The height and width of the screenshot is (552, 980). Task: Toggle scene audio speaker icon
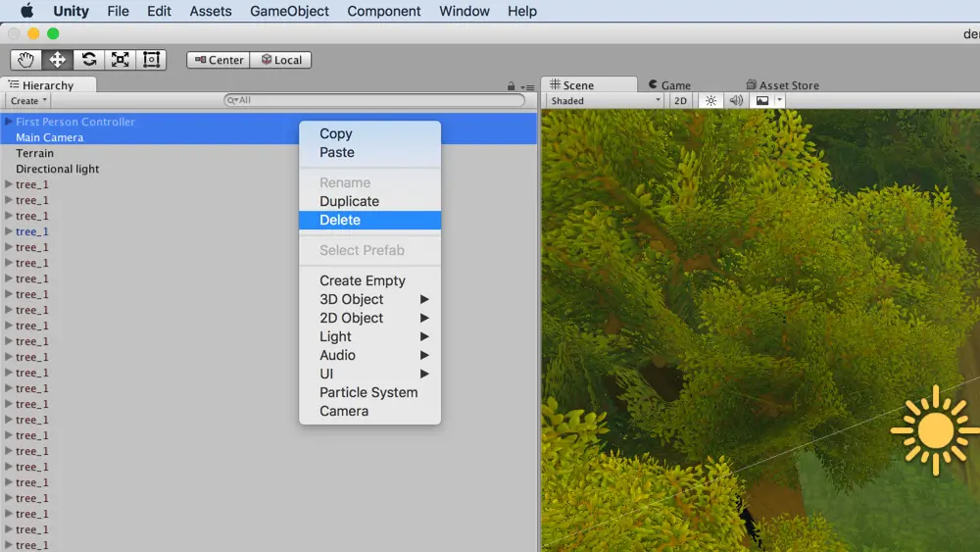click(736, 101)
